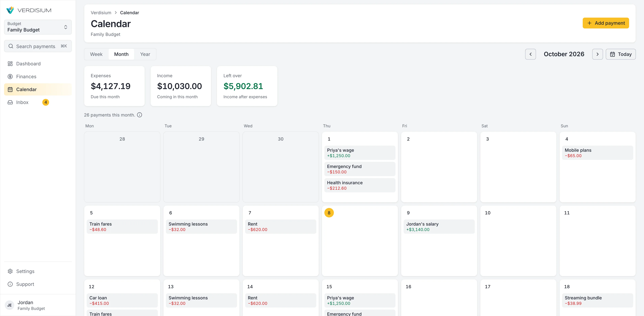
Task: Select September 29 cell
Action: pos(201,167)
